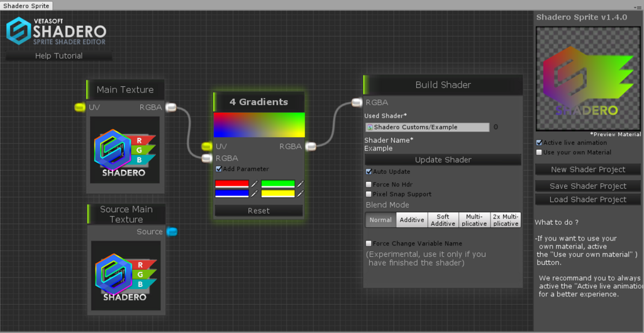Click the Main Texture sprite thumbnail
This screenshot has width=644, height=333.
click(125, 150)
